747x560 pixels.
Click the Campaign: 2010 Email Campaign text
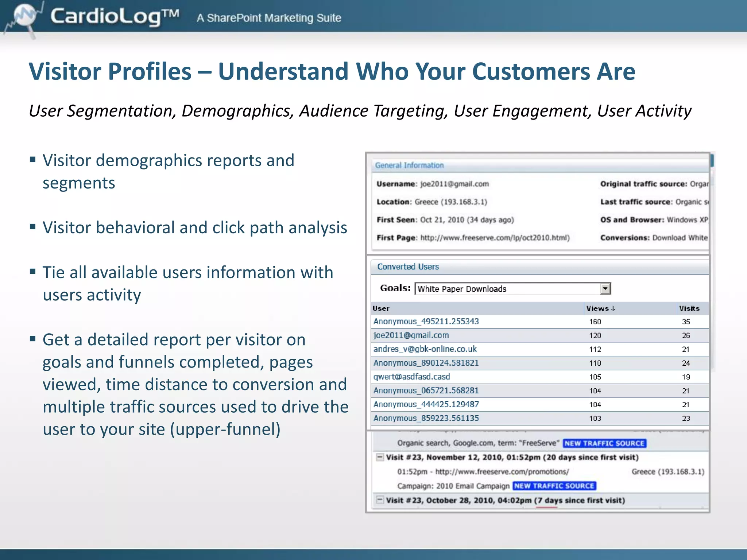(453, 486)
